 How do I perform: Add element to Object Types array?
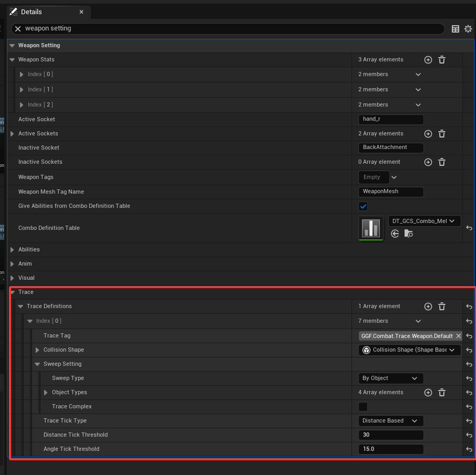[x=428, y=393]
